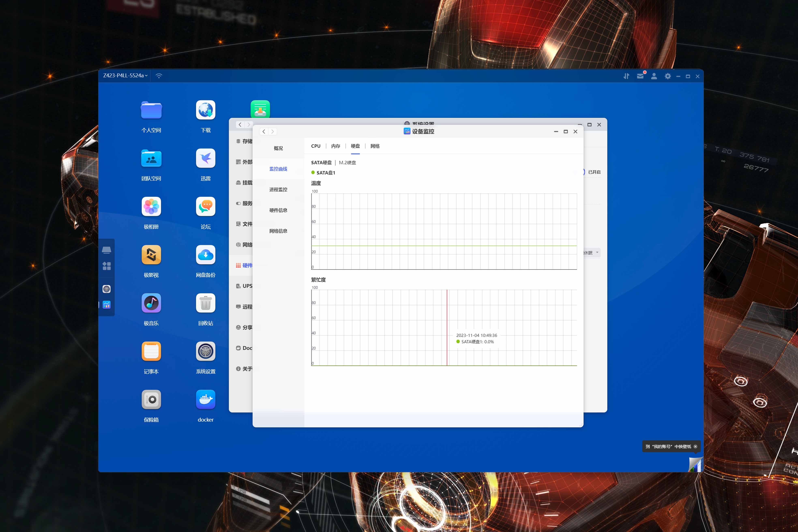Switch to the 内存 tab

pos(336,146)
